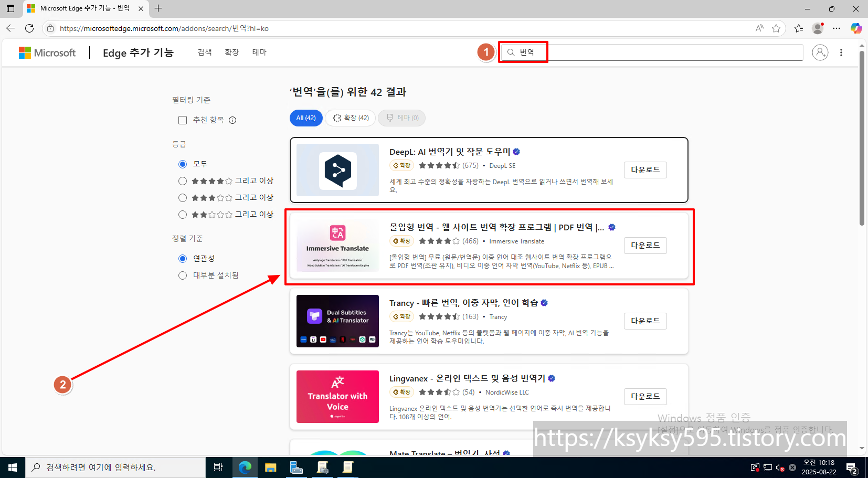Open the Immersive Translate thumbnail
The height and width of the screenshot is (478, 868).
337,246
